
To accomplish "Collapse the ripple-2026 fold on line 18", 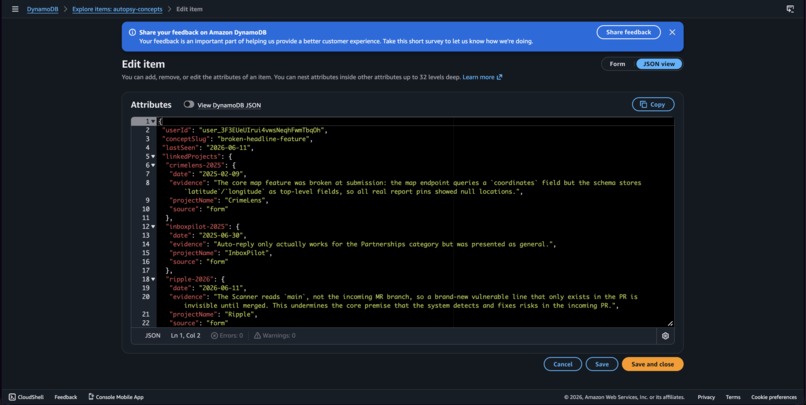I will click(x=153, y=279).
